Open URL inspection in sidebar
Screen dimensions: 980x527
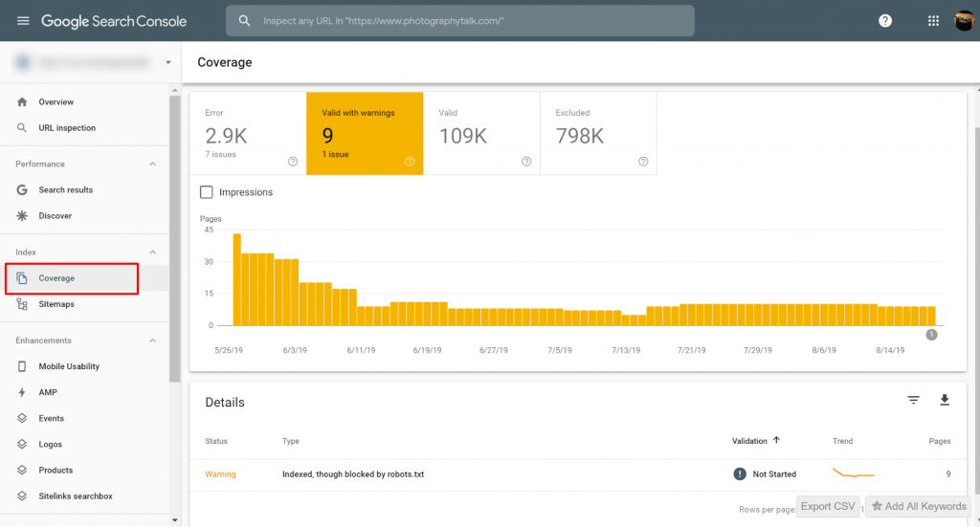[67, 128]
